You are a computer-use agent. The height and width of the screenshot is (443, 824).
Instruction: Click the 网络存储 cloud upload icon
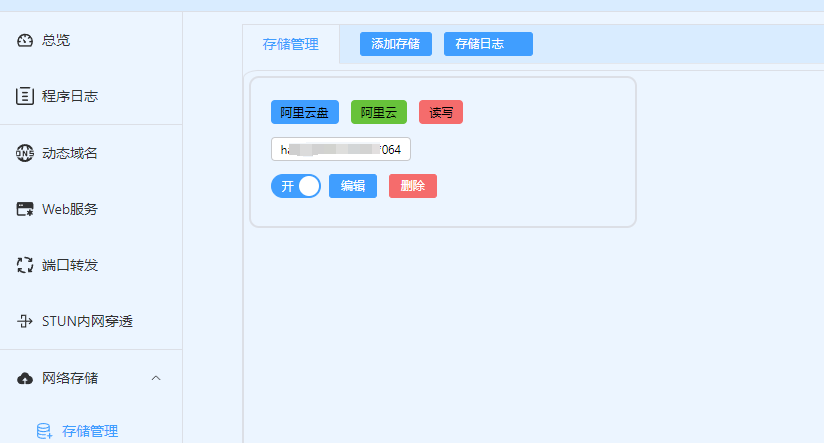coord(25,378)
